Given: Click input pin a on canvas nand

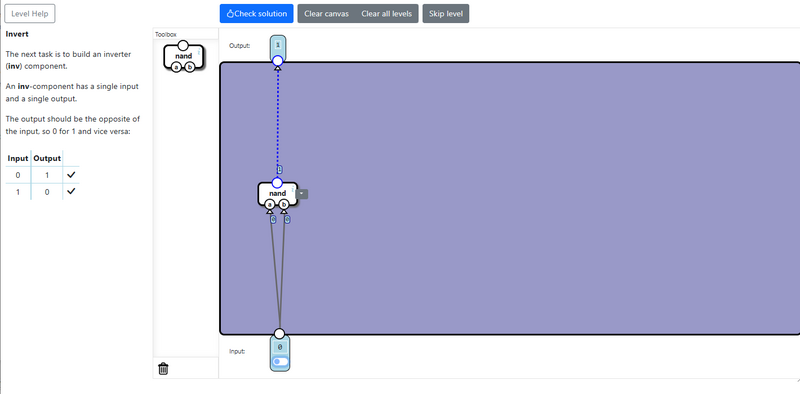Looking at the screenshot, I should 270,205.
